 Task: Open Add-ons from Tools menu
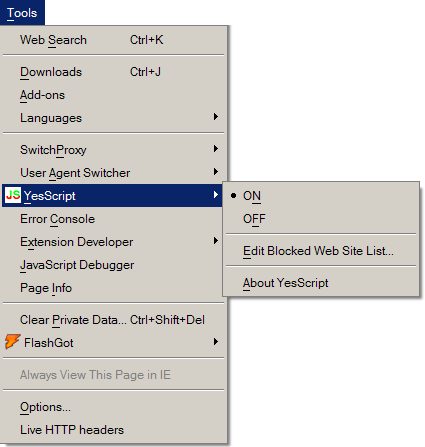pyautogui.click(x=113, y=95)
